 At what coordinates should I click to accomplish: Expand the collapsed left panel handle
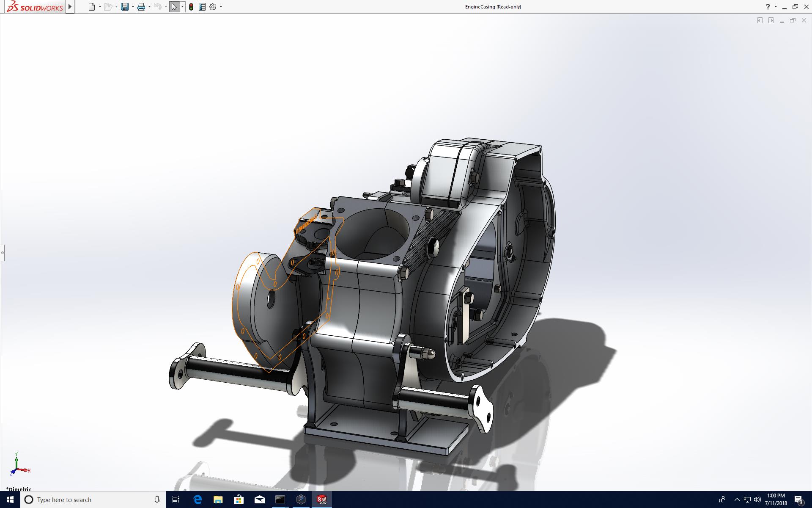pyautogui.click(x=2, y=253)
